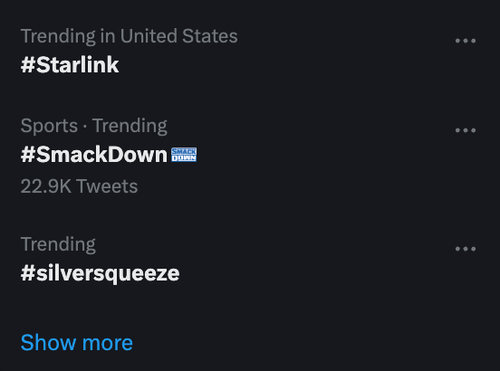
Task: Click "United States" in the top trend label
Action: point(179,36)
